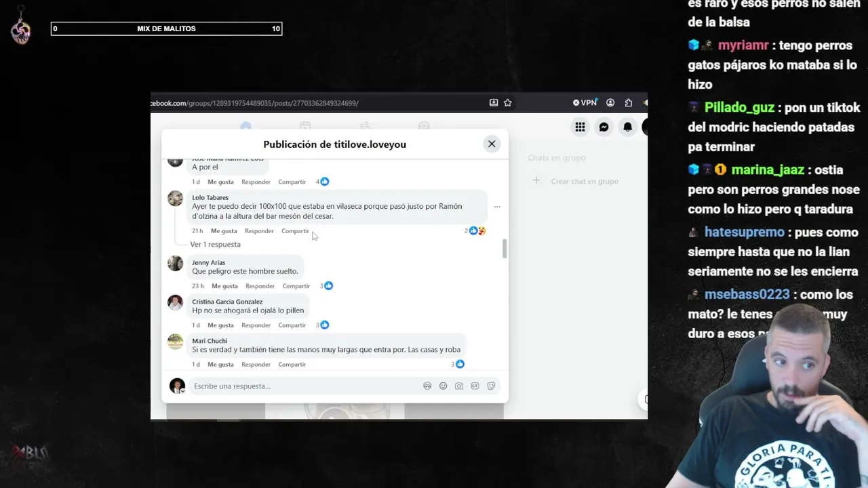The width and height of the screenshot is (868, 488).
Task: Close the Publicación de titilove.loveyou dialog
Action: click(x=492, y=144)
